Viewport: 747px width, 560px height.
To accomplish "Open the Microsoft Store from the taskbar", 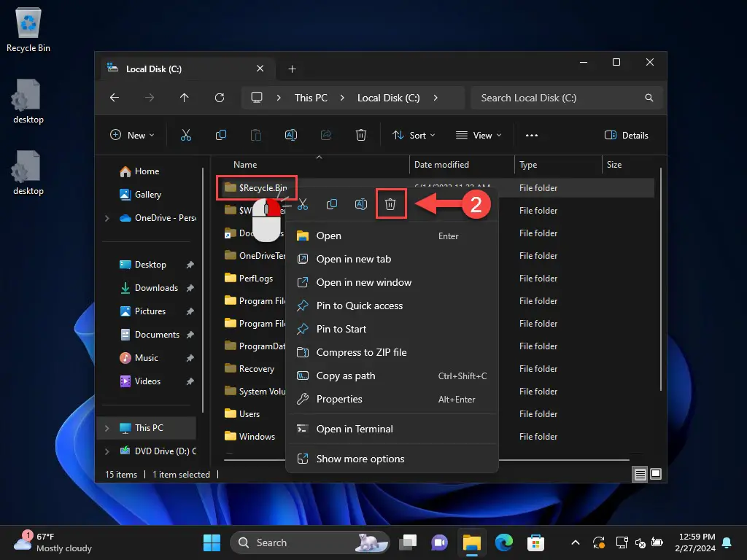I will pos(536,542).
